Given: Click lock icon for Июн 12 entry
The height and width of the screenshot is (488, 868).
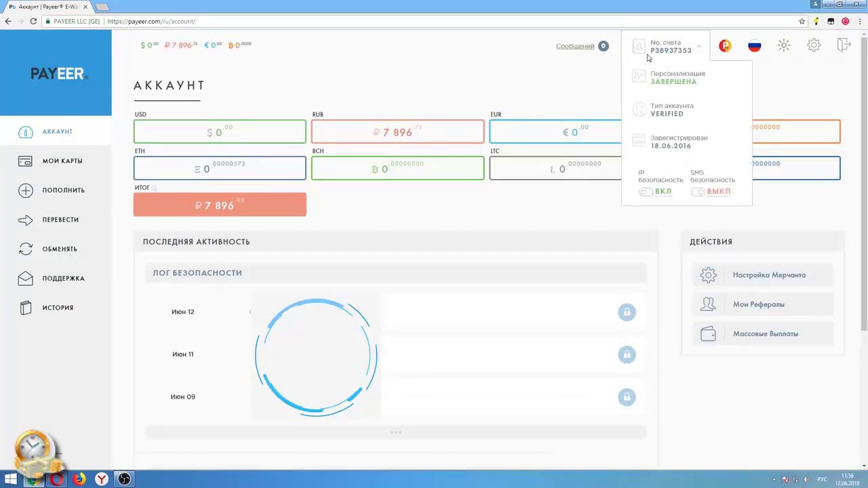Looking at the screenshot, I should coord(627,312).
